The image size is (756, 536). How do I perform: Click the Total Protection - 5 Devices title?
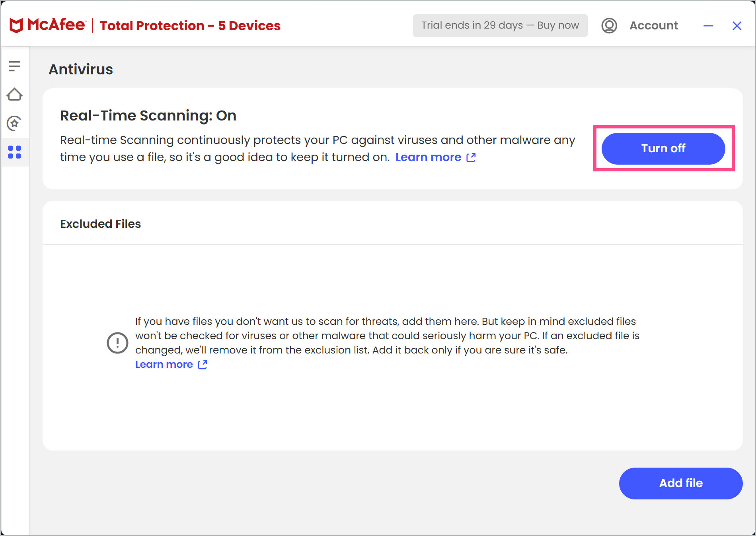tap(190, 25)
